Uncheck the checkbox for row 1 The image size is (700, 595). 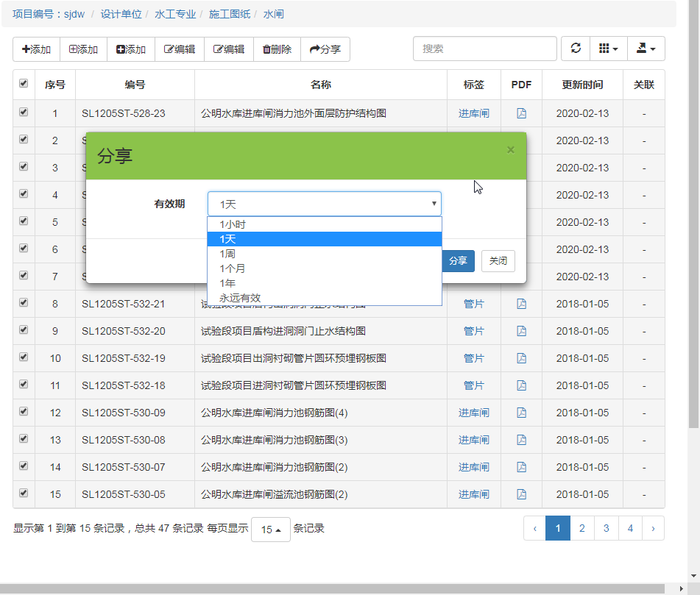(24, 113)
